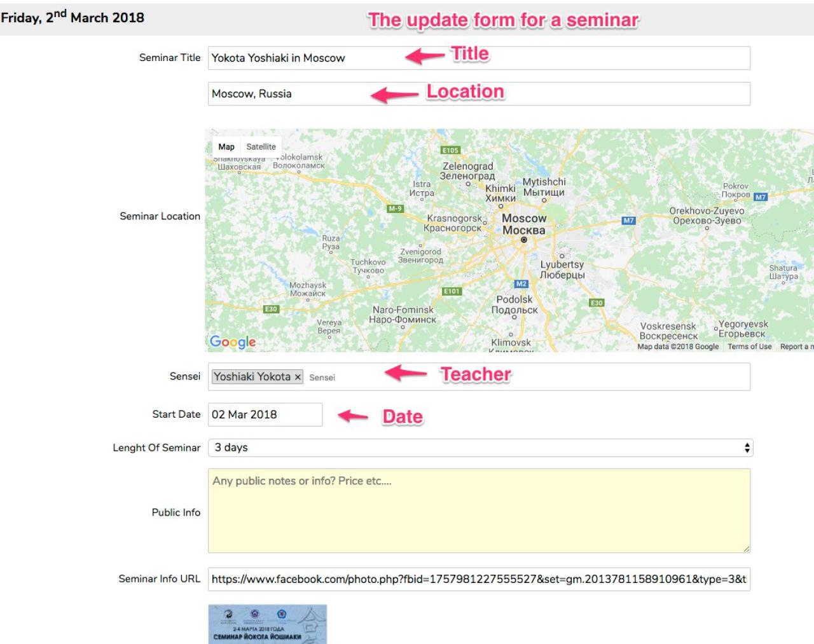Switch map to Satellite view
Viewport: 814px width, 644px height.
coord(261,147)
